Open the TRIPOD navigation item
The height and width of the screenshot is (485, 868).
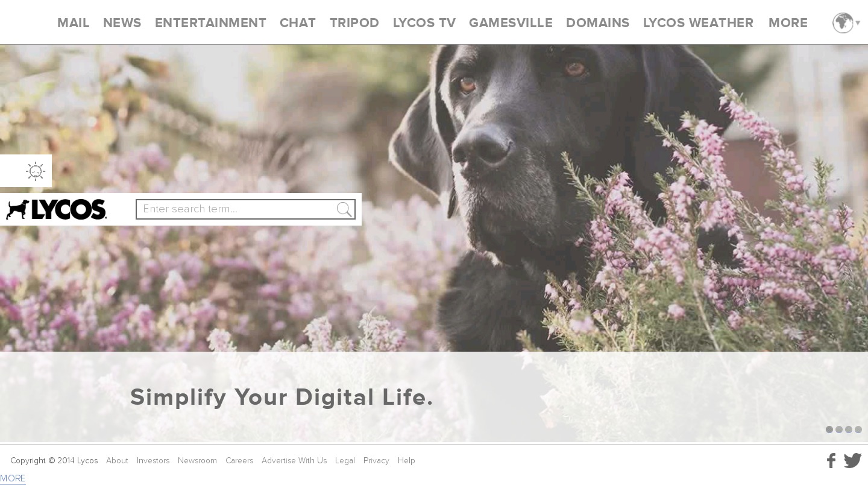354,23
